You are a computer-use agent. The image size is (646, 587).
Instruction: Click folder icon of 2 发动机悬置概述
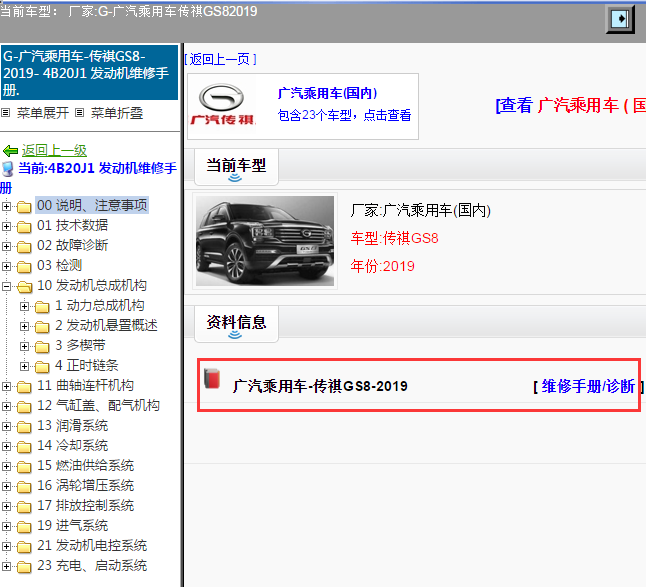tap(42, 327)
